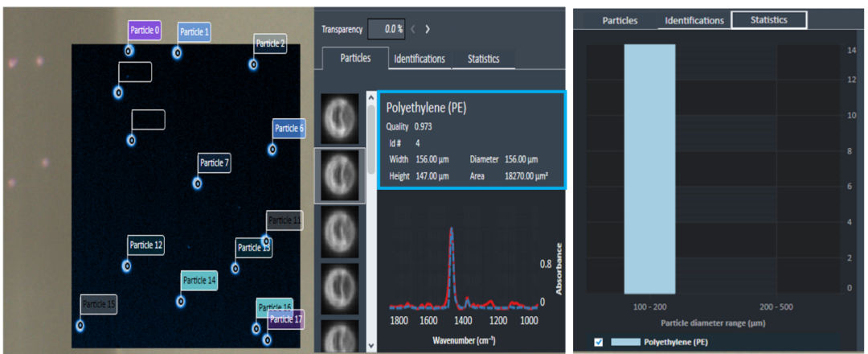Screen dimensions: 868x354
Task: Select the Particle 14 label
Action: pos(199,281)
